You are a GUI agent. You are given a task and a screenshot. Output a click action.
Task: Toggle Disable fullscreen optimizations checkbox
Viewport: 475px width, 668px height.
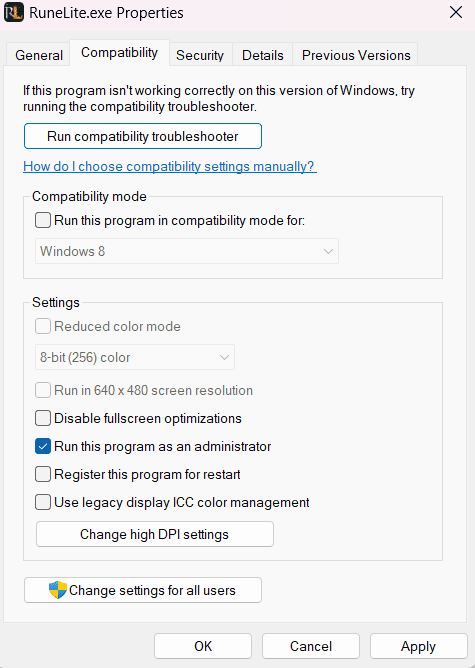(43, 418)
